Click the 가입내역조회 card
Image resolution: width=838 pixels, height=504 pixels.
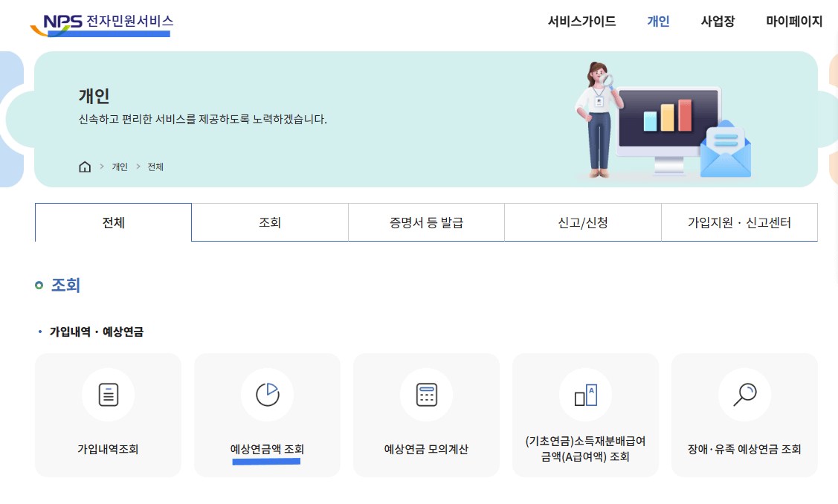tap(108, 415)
